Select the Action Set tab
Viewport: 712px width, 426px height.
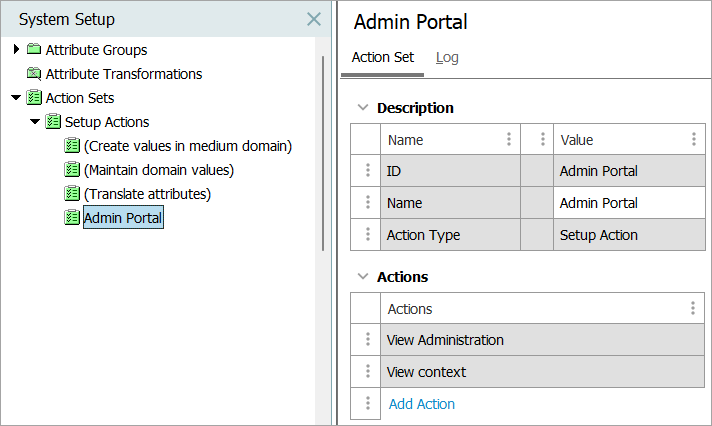(383, 58)
